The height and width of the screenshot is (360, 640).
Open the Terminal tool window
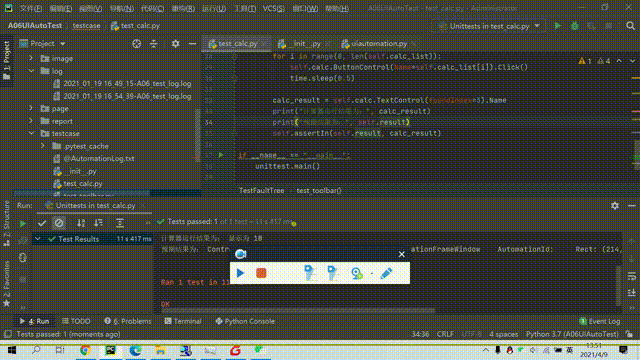[x=183, y=321]
